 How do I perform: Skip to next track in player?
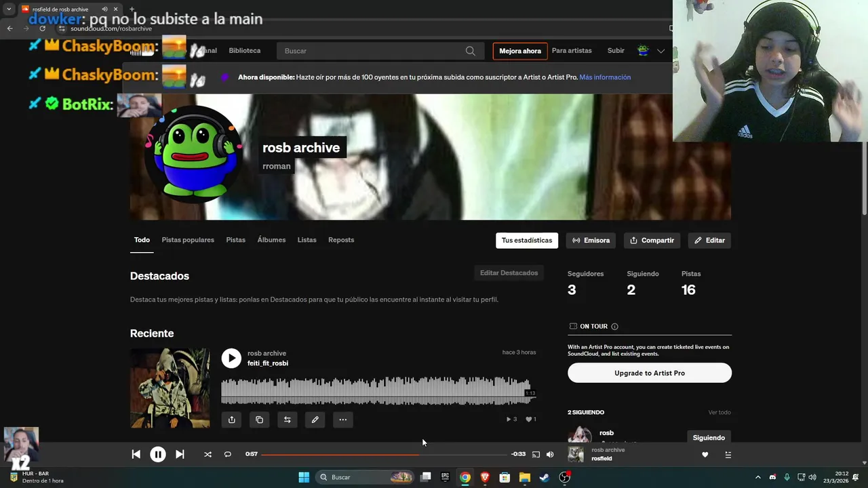click(x=180, y=455)
